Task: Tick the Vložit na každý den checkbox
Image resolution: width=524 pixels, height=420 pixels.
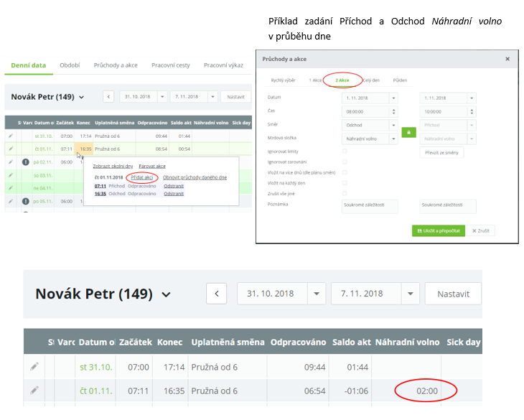Action: [345, 183]
